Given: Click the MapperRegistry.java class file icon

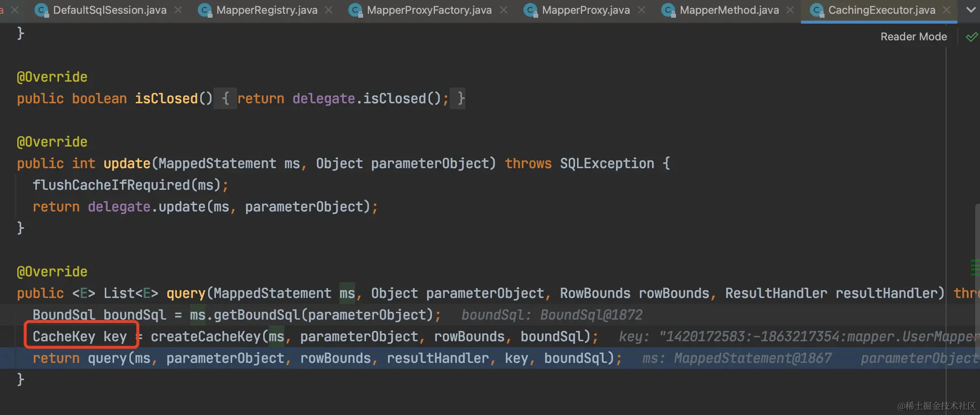Looking at the screenshot, I should (205, 10).
